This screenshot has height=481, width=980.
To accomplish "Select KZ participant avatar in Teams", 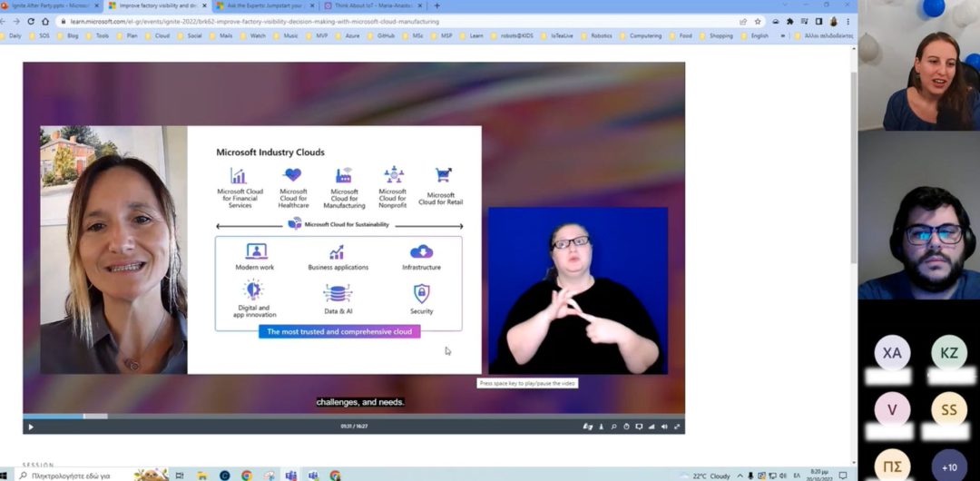I will 949,353.
